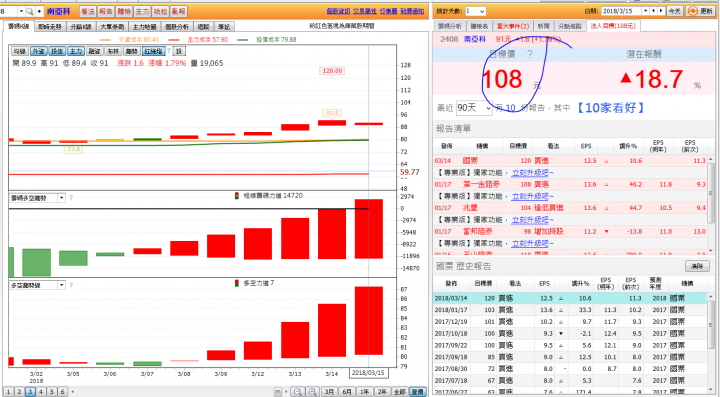Click help icon beside 多空趨勢線 dropdown

(71, 285)
